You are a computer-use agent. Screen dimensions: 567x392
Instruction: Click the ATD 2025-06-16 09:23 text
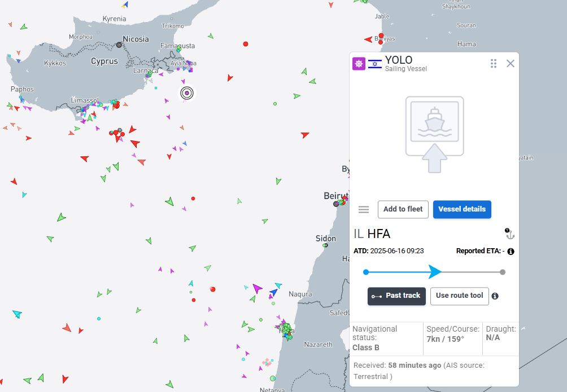(x=389, y=251)
